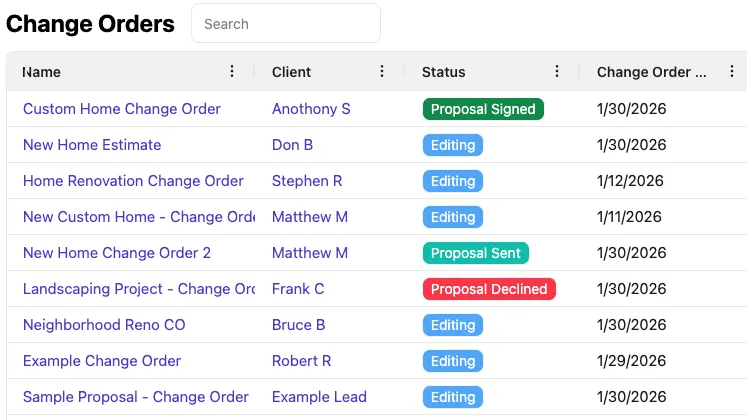
Task: Click the Proposal Sent status badge
Action: [x=476, y=253]
